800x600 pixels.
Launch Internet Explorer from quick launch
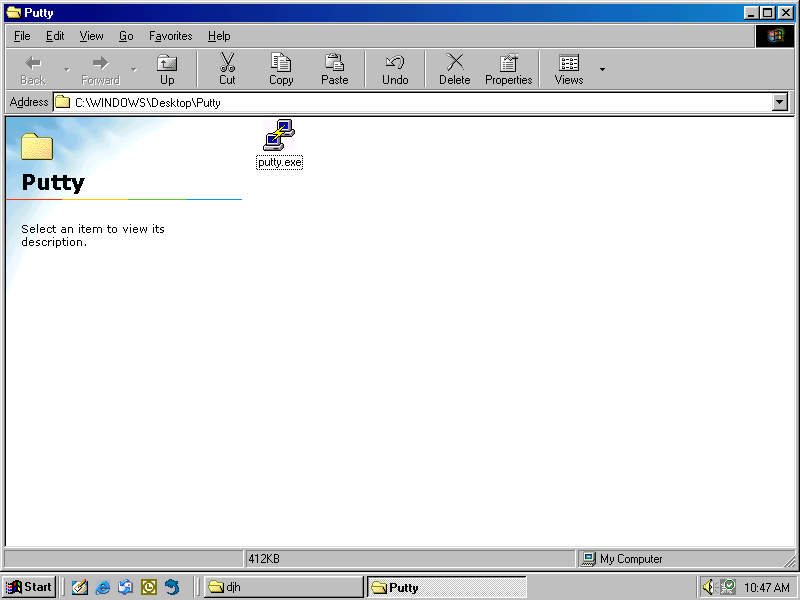(x=103, y=587)
